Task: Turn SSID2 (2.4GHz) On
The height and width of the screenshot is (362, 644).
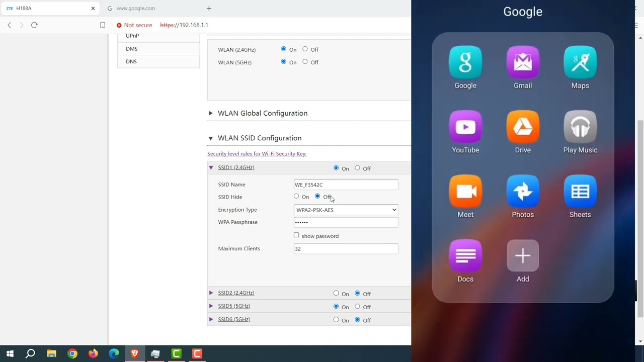Action: [x=336, y=293]
